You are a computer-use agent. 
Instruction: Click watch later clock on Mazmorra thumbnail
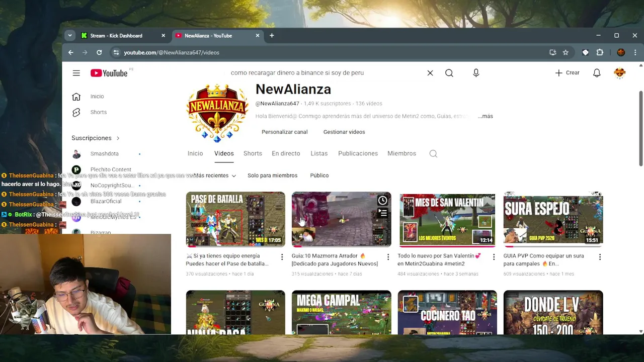(x=382, y=201)
